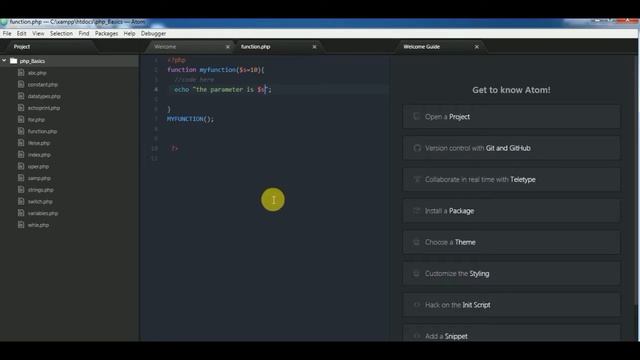The width and height of the screenshot is (640, 360).
Task: Open datatypes.php in the project tree
Action: tap(44, 96)
